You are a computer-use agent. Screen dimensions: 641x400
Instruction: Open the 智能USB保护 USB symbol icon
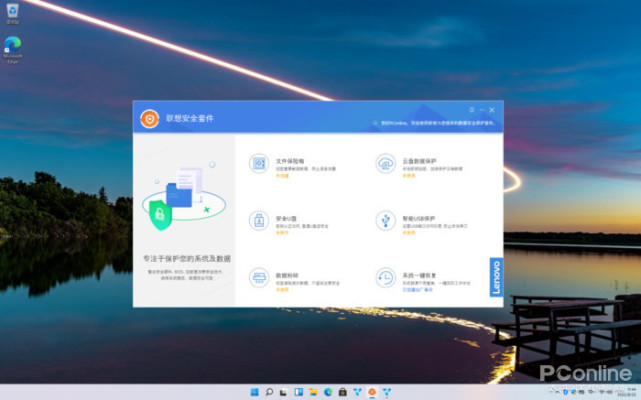pos(385,220)
